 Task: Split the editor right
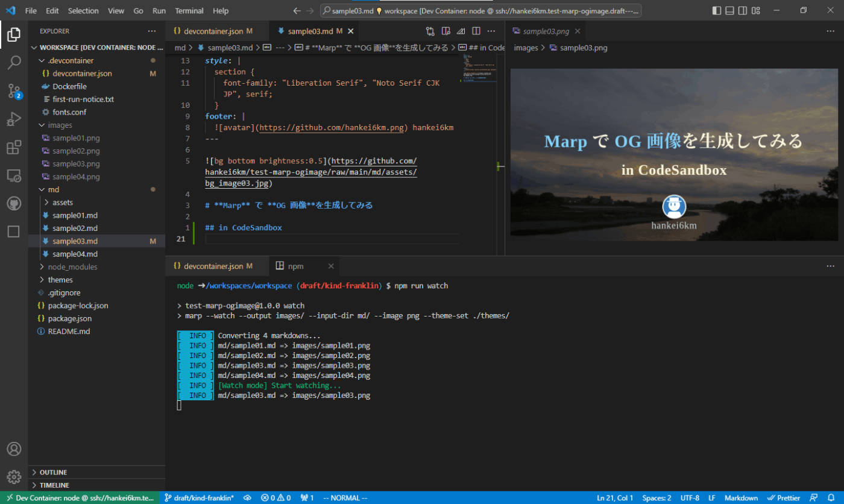(476, 31)
